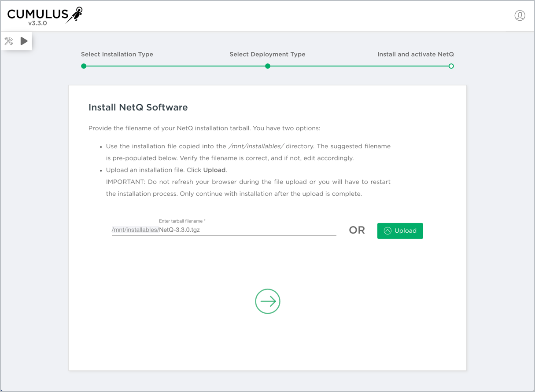Click the 'Enter tarball filename' field label
Image resolution: width=535 pixels, height=392 pixels.
tap(182, 221)
